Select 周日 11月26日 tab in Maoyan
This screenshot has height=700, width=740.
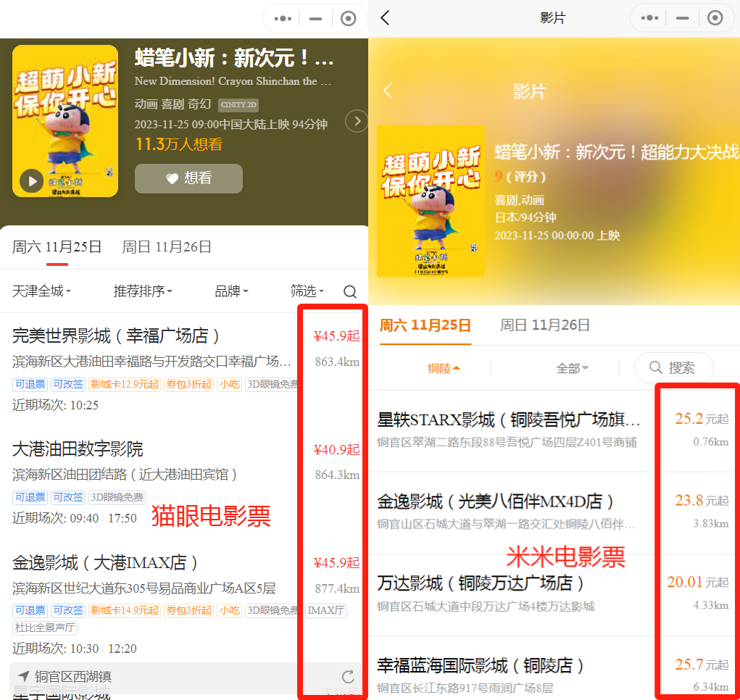point(167,246)
